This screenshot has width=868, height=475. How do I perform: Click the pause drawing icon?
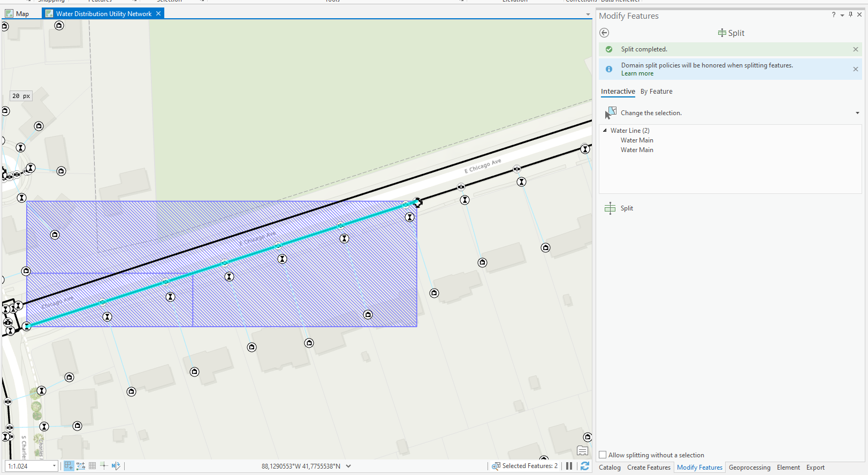coord(569,466)
